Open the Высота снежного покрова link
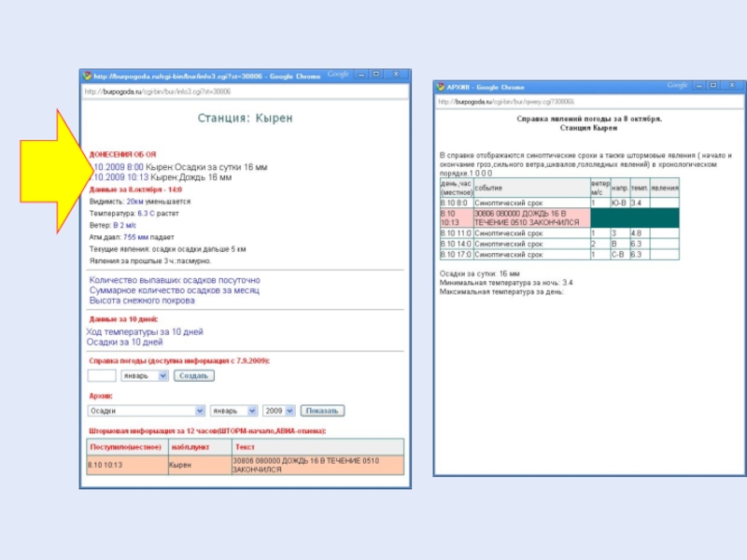 [142, 301]
